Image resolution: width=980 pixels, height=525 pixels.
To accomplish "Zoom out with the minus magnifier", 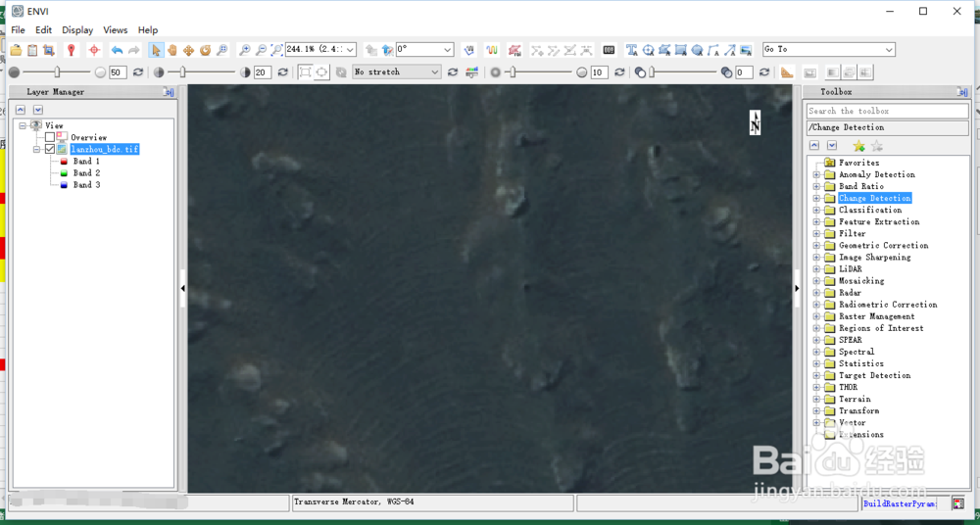I will coord(262,49).
